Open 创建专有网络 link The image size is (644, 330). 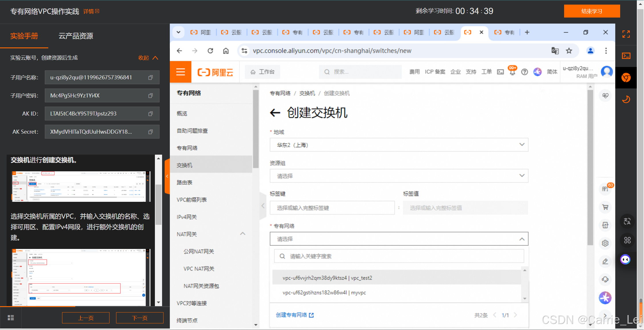tap(295, 315)
